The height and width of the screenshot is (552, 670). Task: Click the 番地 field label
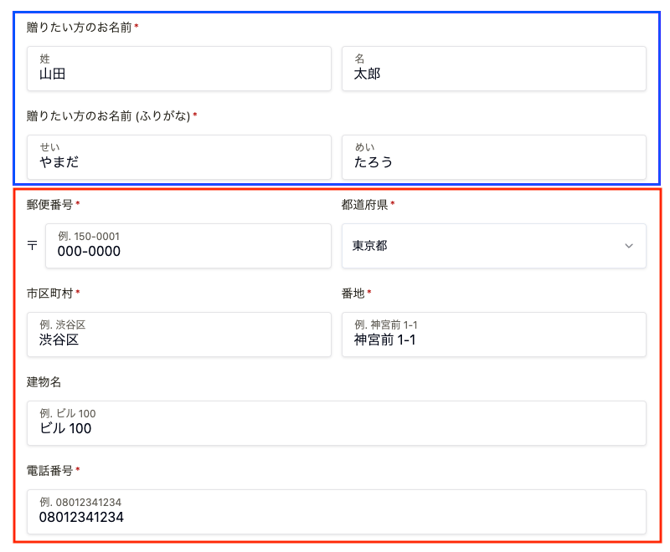353,293
